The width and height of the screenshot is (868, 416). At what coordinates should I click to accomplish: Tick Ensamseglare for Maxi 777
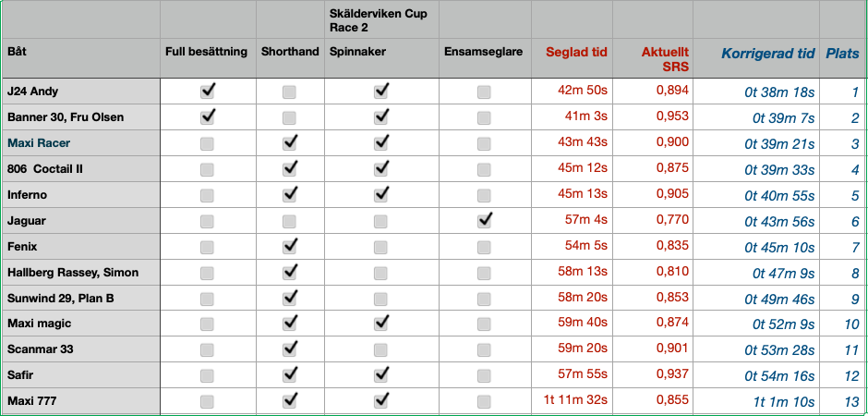(x=484, y=402)
